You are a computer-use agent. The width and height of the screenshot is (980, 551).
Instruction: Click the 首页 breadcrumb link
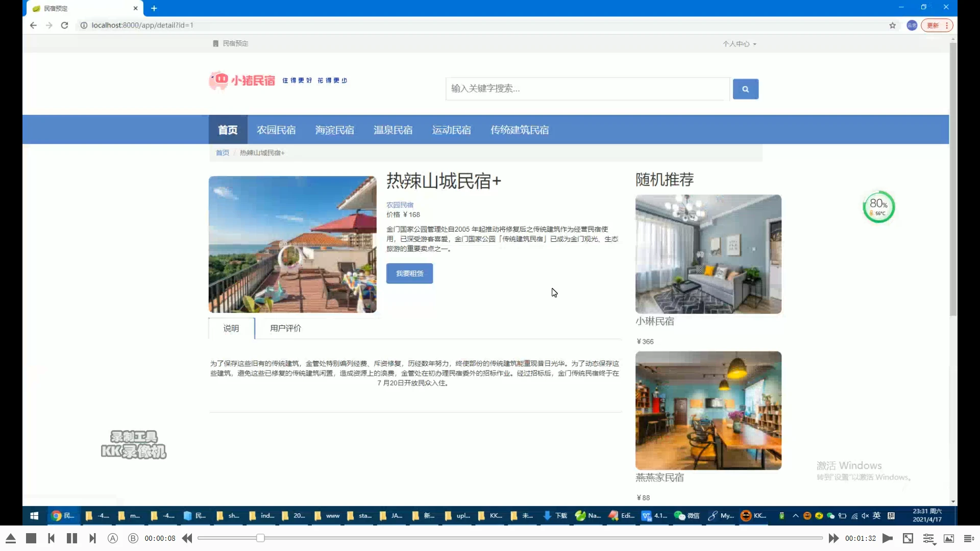(x=223, y=153)
